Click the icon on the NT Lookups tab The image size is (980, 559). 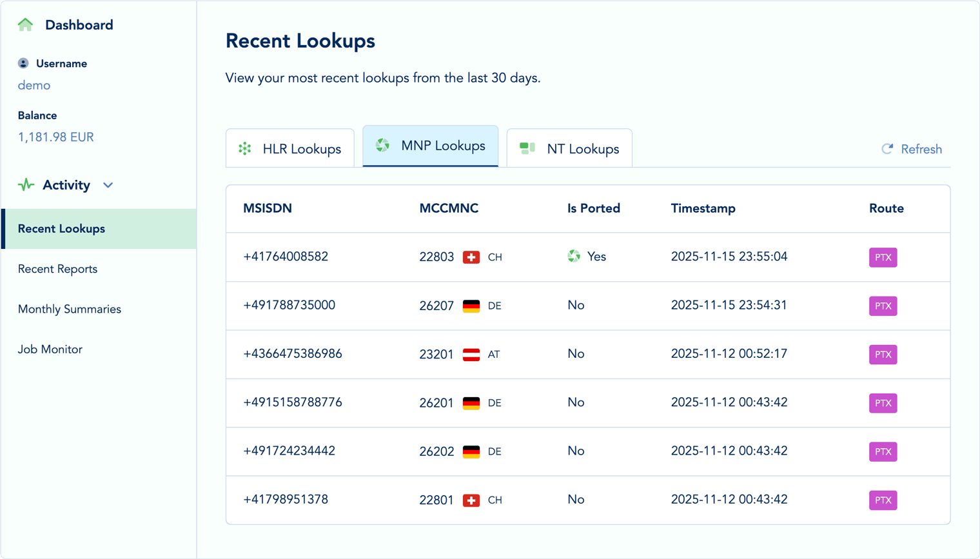click(x=527, y=148)
